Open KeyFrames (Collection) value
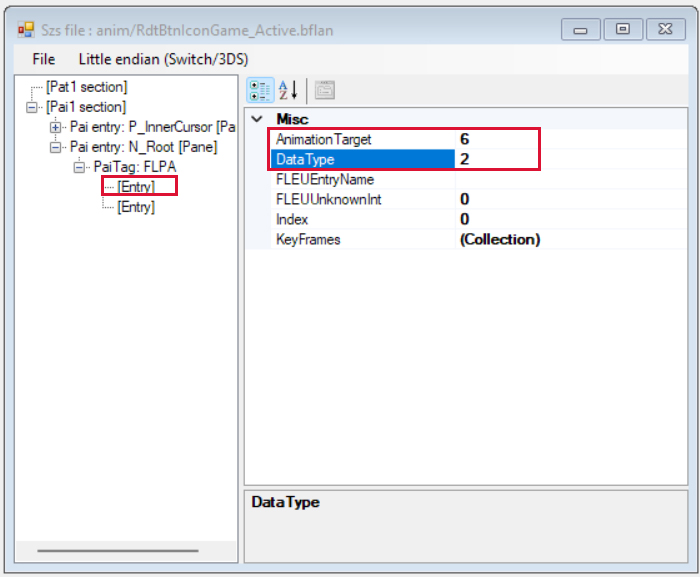Screen dimensions: 700x577 point(571,239)
